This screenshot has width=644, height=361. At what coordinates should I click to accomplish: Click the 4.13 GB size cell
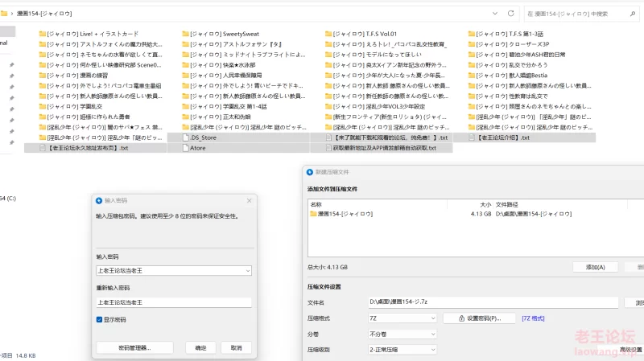tap(481, 214)
